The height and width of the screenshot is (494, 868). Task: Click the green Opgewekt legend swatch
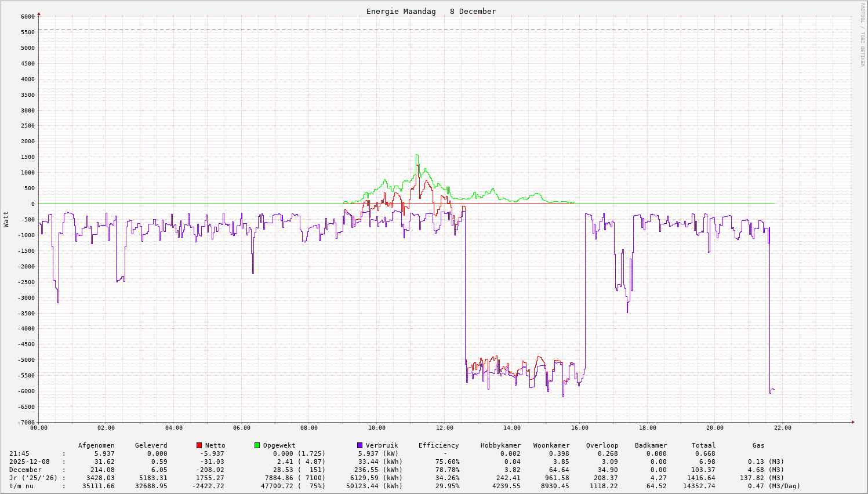257,445
